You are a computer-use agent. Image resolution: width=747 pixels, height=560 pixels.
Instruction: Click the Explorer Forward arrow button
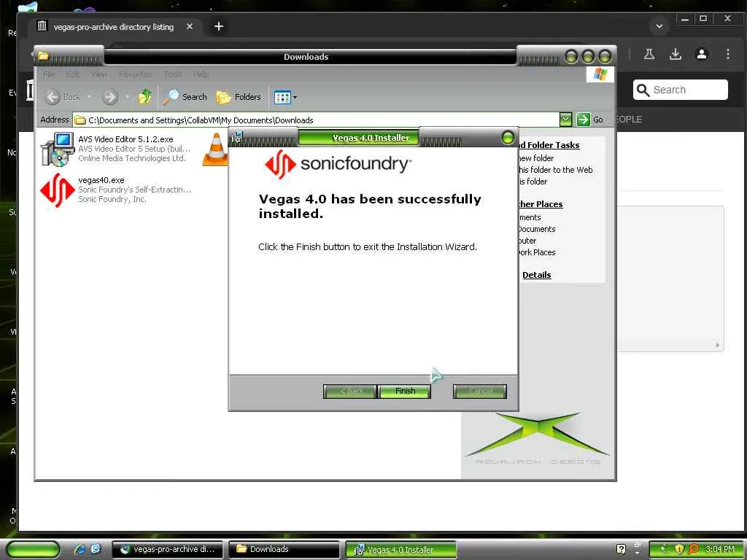pos(110,97)
